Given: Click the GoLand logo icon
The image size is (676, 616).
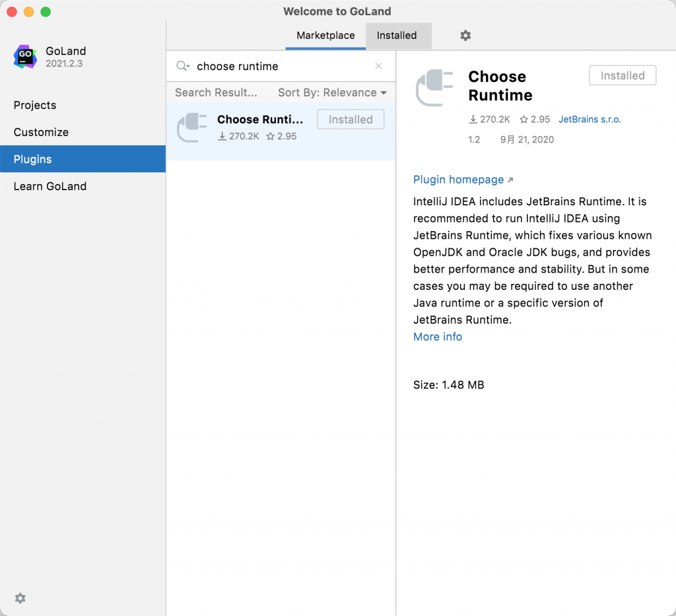Looking at the screenshot, I should [26, 57].
